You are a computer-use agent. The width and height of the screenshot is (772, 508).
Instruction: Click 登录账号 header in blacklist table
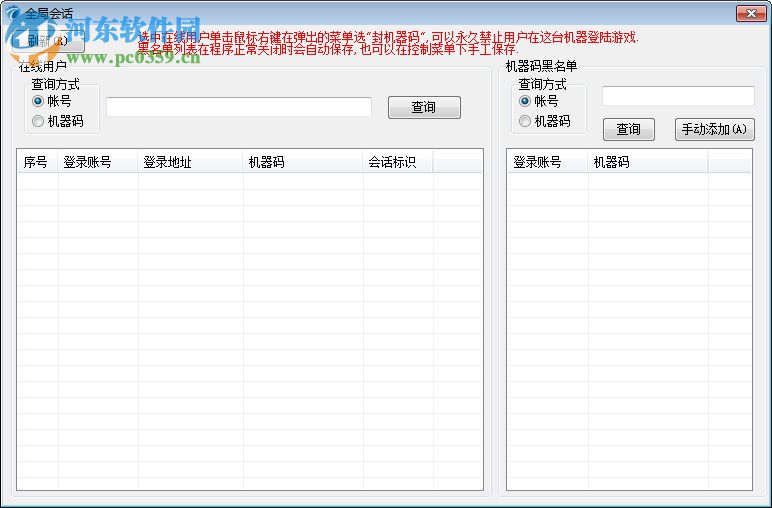(x=548, y=162)
